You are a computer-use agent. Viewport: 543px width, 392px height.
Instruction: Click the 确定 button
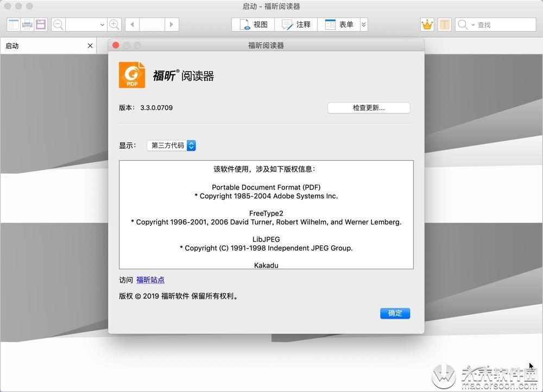click(395, 313)
